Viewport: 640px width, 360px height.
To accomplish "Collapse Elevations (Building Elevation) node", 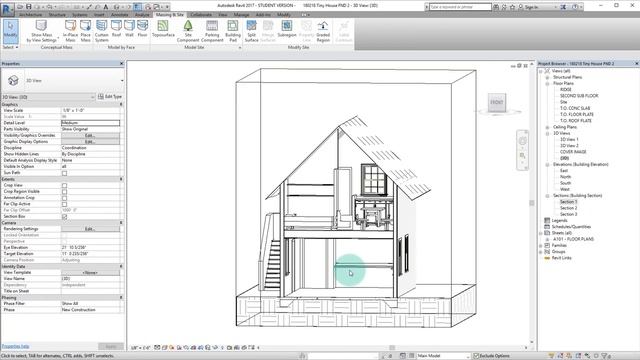I will pyautogui.click(x=547, y=164).
